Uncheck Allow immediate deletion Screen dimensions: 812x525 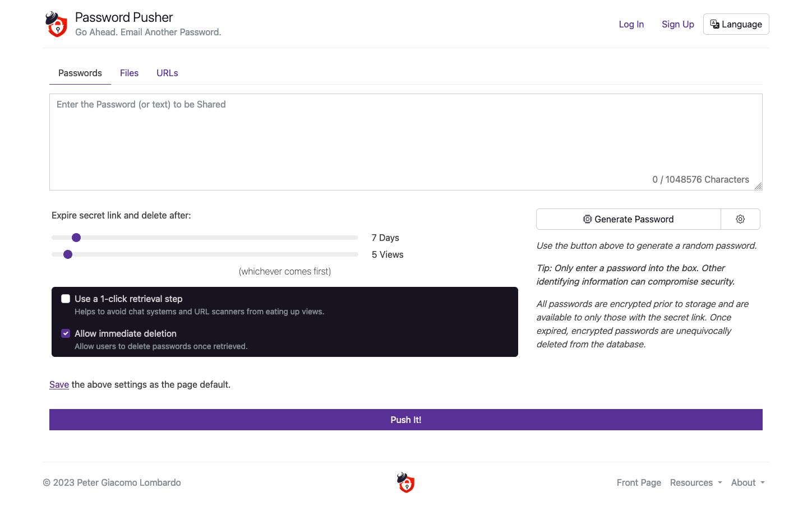point(66,333)
